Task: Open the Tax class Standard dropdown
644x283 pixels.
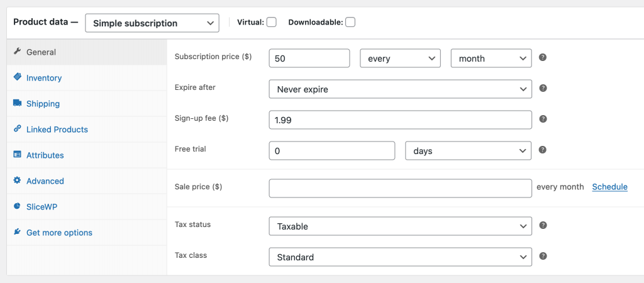Action: (400, 257)
